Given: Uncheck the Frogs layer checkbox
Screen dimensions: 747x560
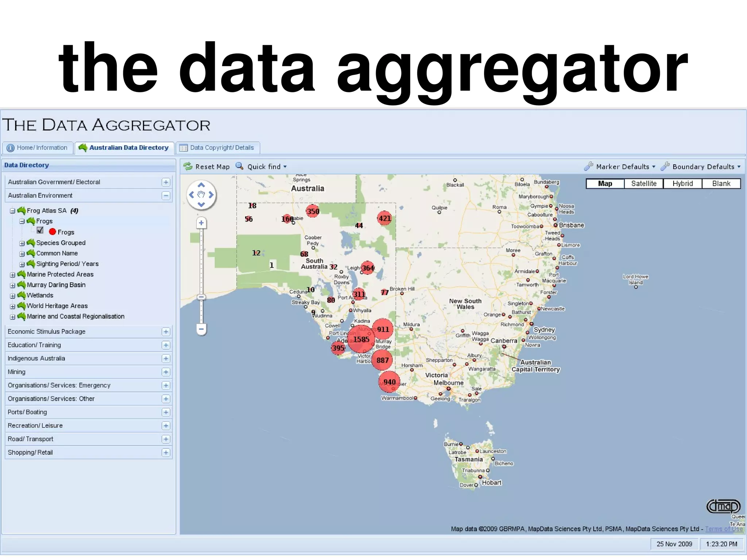Looking at the screenshot, I should 40,231.
